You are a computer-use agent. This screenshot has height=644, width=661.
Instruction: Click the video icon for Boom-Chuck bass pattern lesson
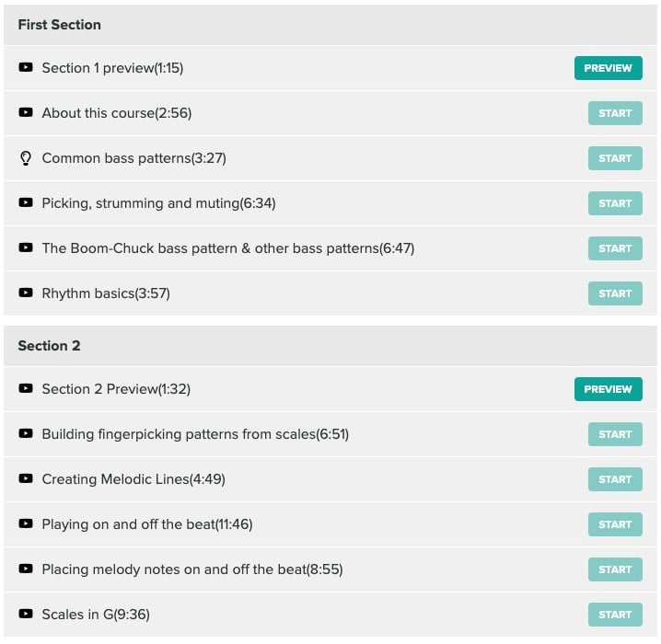pyautogui.click(x=26, y=247)
